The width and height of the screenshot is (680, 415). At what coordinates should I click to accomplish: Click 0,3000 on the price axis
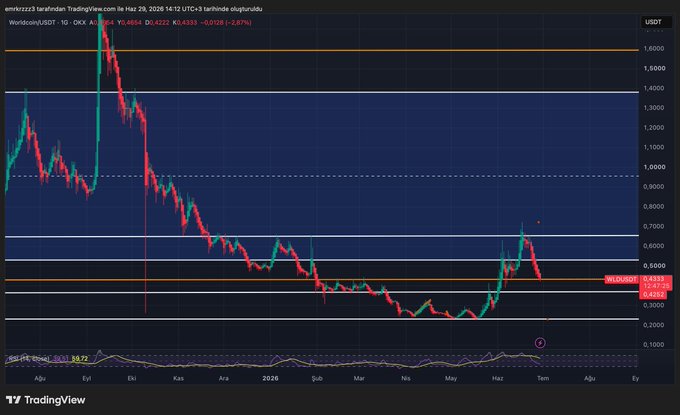(x=654, y=305)
